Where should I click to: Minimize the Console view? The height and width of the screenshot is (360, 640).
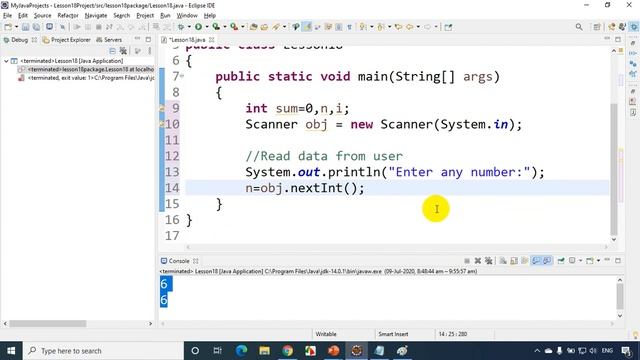tap(607, 261)
